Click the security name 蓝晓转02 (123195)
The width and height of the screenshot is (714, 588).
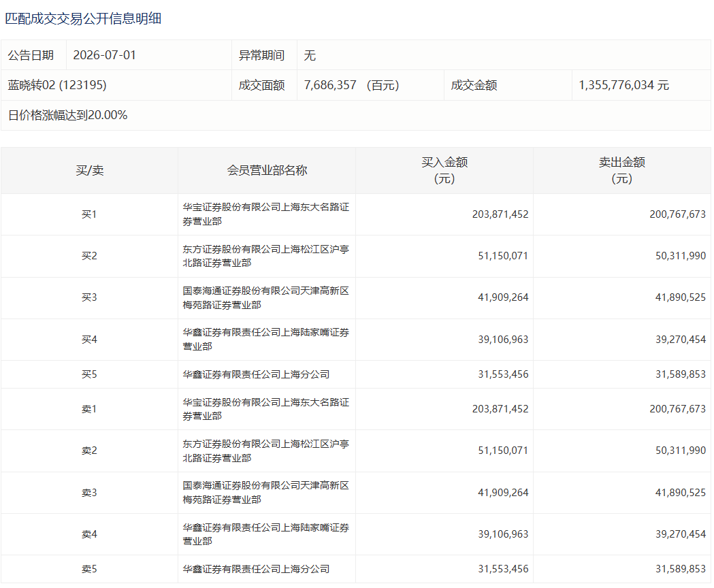pyautogui.click(x=57, y=85)
